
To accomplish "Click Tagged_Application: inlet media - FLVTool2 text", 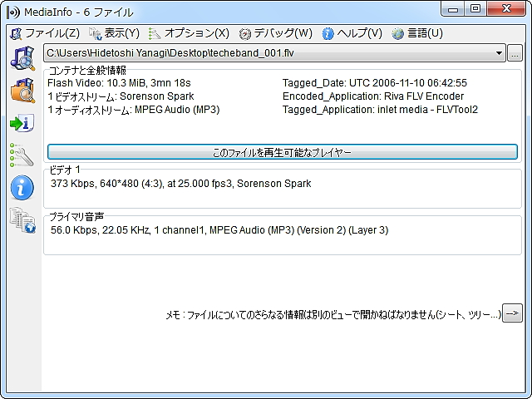I will pyautogui.click(x=380, y=110).
